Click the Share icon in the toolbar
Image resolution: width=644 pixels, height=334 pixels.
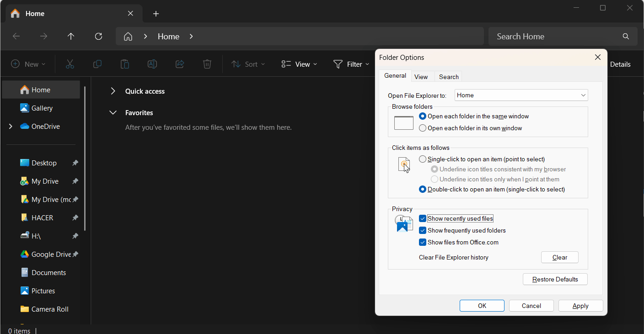[x=179, y=64]
